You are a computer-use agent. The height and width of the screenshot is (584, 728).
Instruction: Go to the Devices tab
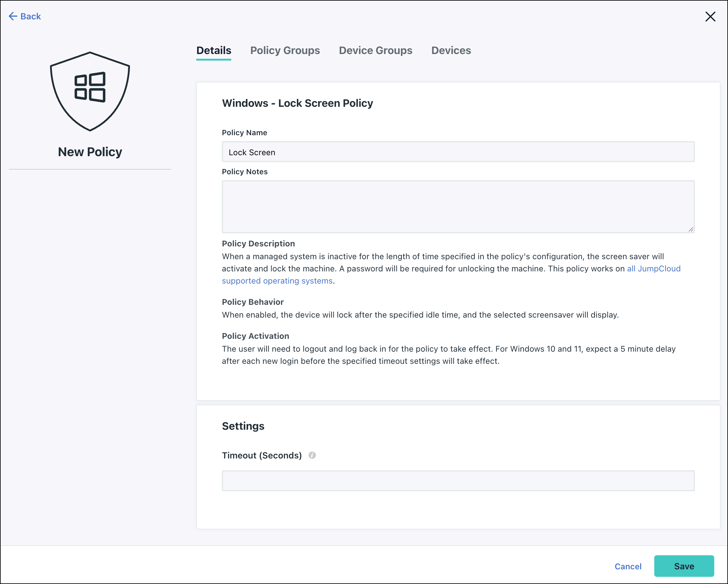[451, 51]
